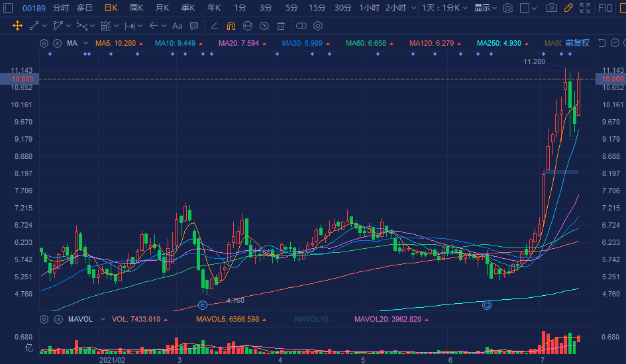Select the magnet snap drawing tool

[x=231, y=26]
